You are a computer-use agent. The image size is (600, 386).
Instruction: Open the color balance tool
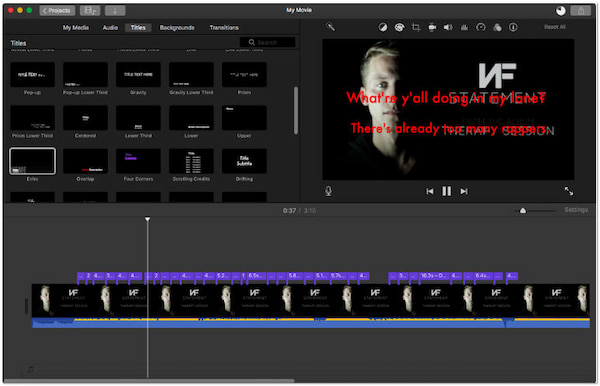pyautogui.click(x=383, y=27)
